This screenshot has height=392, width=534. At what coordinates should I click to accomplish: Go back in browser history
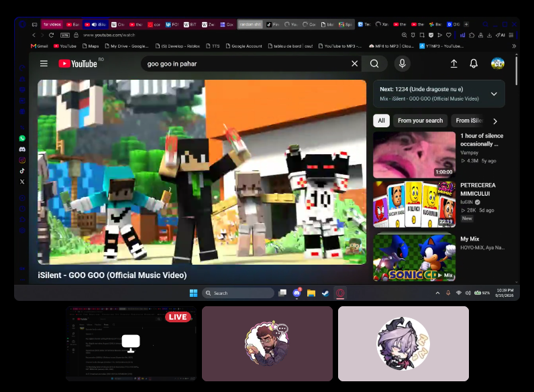(x=34, y=35)
